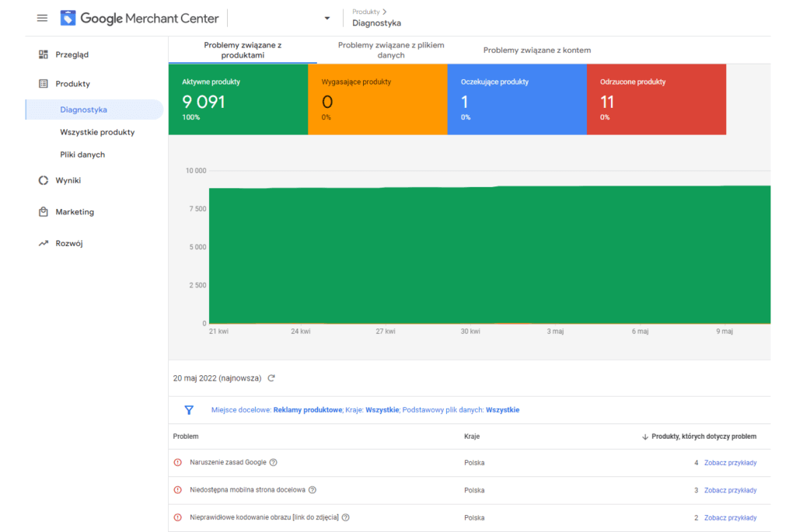Click the Produkty breadcrumb link
This screenshot has height=532, width=796.
(x=365, y=12)
